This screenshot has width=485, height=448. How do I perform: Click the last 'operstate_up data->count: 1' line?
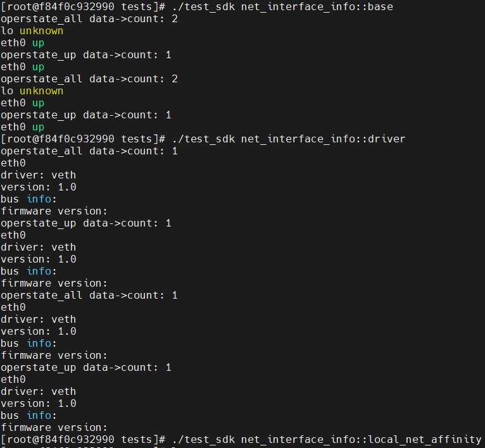pos(86,368)
